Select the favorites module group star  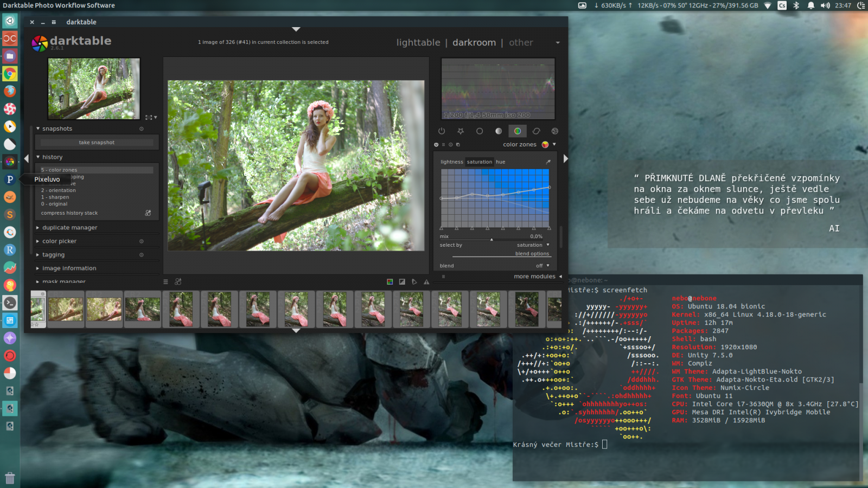click(460, 131)
